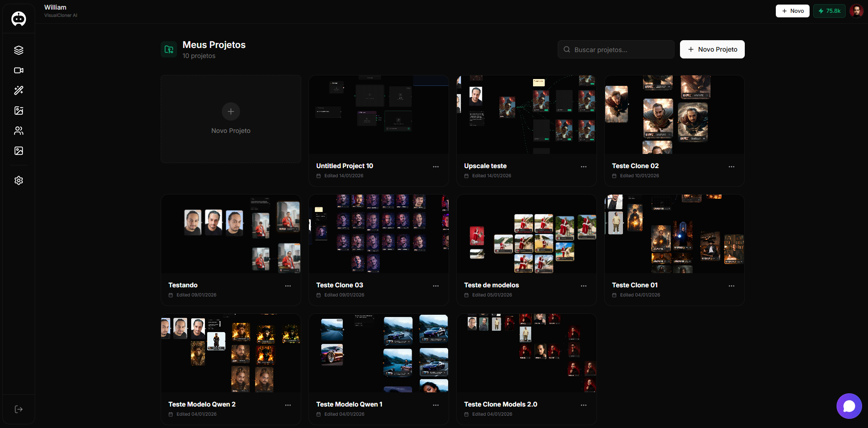
Task: Open the context menu for Teste de modelos
Action: point(584,286)
